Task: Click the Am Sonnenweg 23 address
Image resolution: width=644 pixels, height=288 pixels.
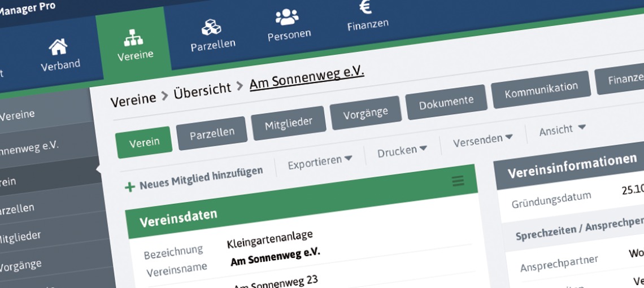Action: tap(276, 283)
